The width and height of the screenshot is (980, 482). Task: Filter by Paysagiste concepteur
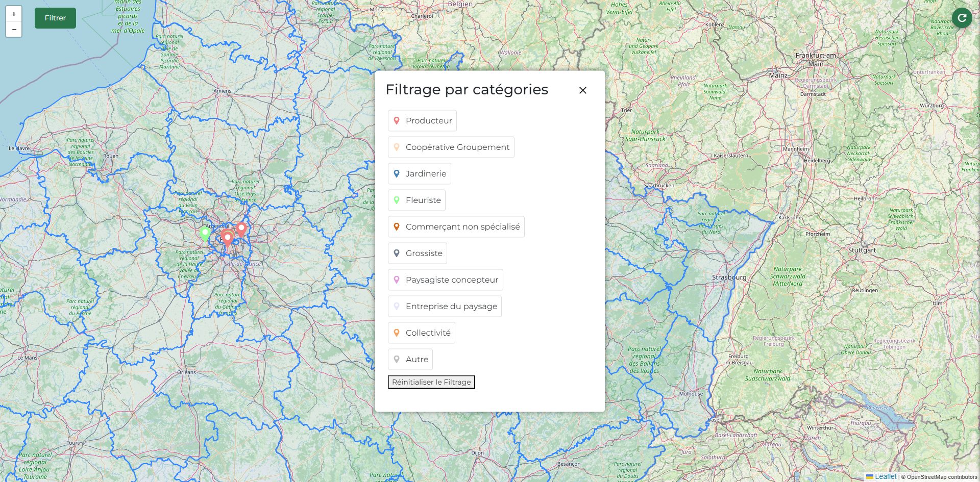coord(445,280)
